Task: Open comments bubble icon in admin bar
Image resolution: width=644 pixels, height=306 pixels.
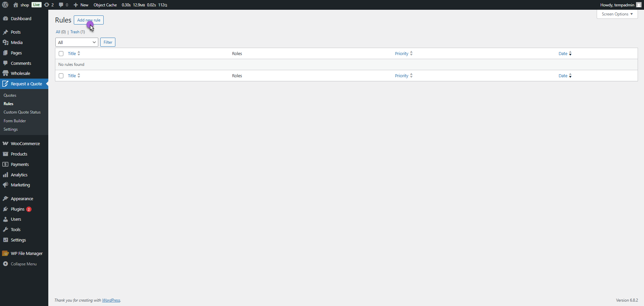Action: pos(61,5)
